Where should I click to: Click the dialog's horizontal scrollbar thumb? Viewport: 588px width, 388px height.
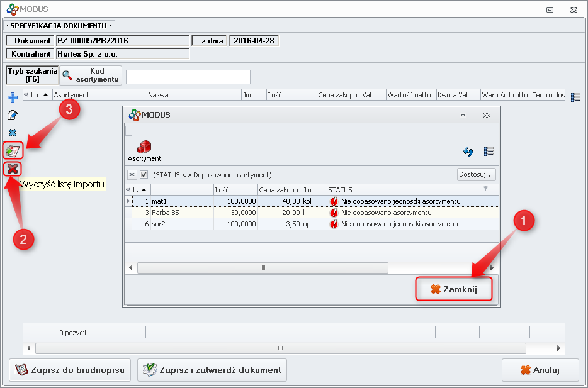pos(263,268)
